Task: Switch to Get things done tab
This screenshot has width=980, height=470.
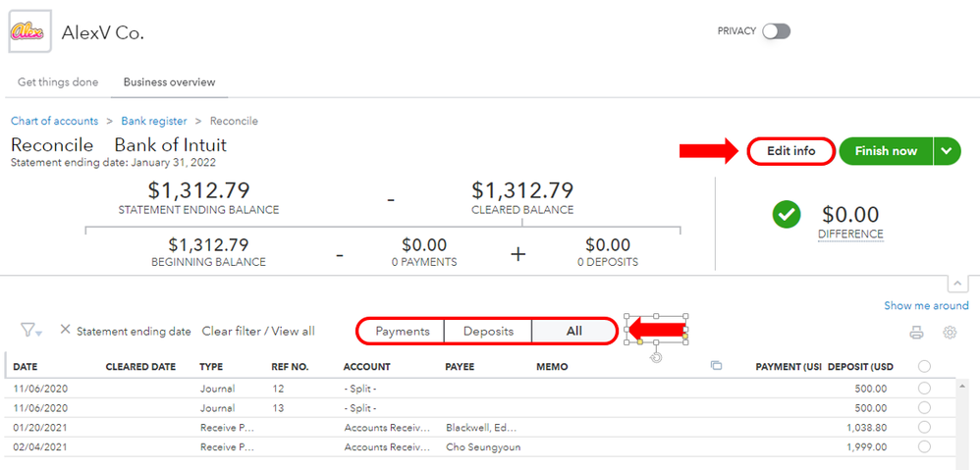Action: pos(58,81)
